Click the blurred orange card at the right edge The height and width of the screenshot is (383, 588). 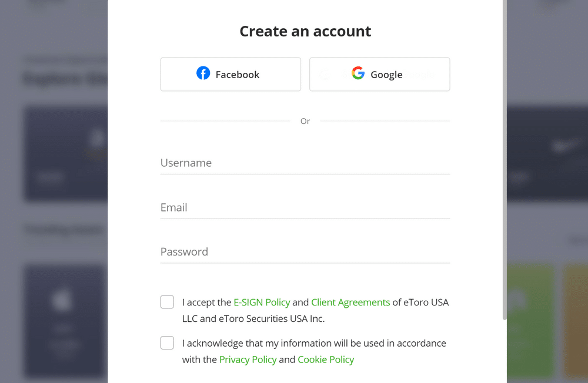tap(576, 321)
